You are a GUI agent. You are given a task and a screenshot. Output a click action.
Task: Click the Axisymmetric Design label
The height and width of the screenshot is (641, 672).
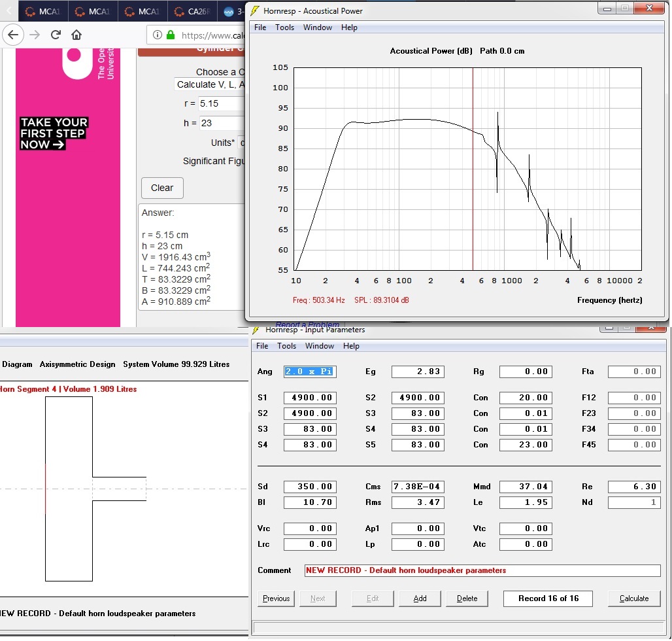pos(78,364)
